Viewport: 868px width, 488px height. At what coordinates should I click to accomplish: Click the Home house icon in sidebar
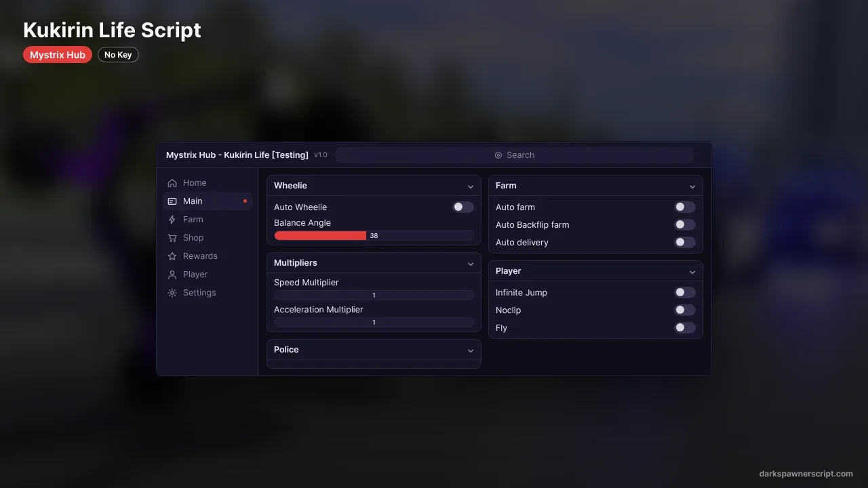(172, 183)
